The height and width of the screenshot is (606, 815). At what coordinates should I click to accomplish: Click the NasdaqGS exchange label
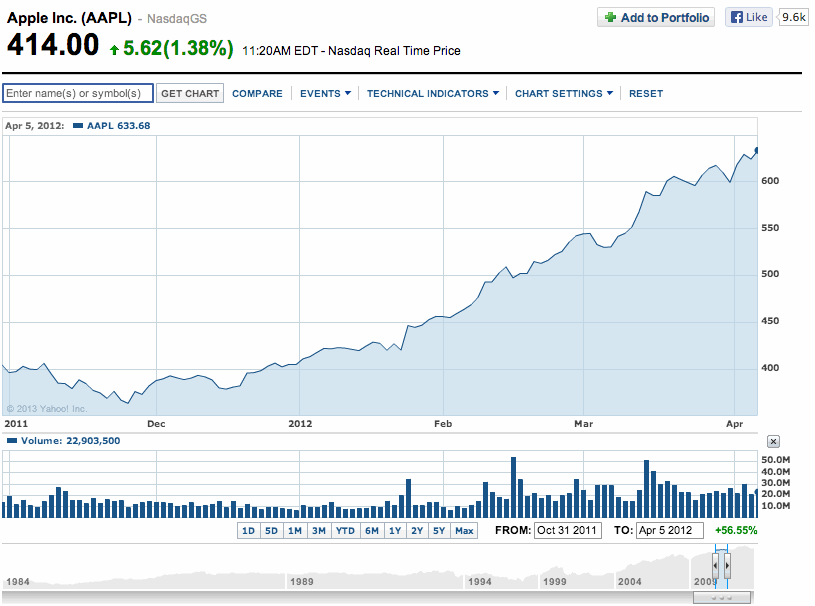(177, 19)
